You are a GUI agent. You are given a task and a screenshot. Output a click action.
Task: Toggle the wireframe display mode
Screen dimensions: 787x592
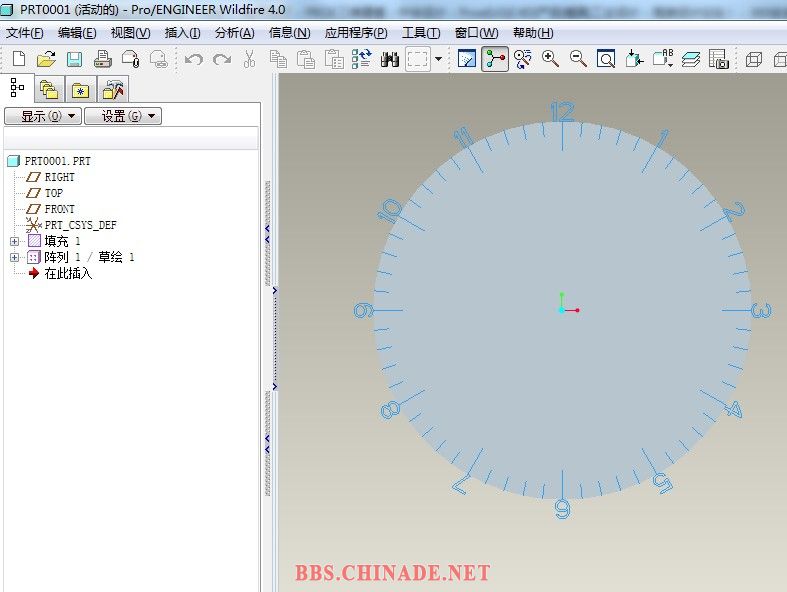click(x=755, y=59)
